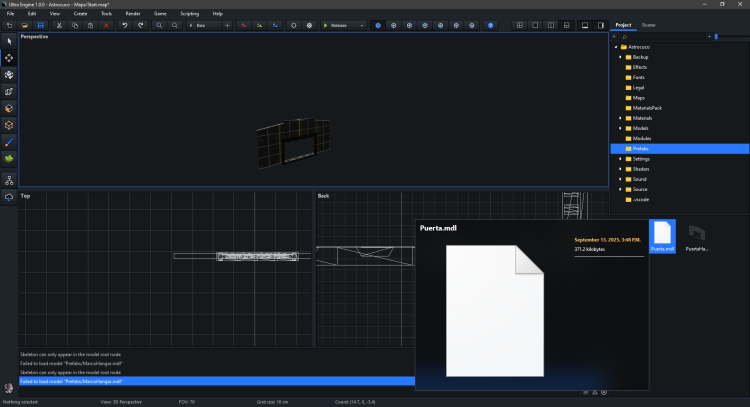Viewport: 750px width, 407px height.
Task: Click the blue help question-mark icon
Action: click(491, 25)
